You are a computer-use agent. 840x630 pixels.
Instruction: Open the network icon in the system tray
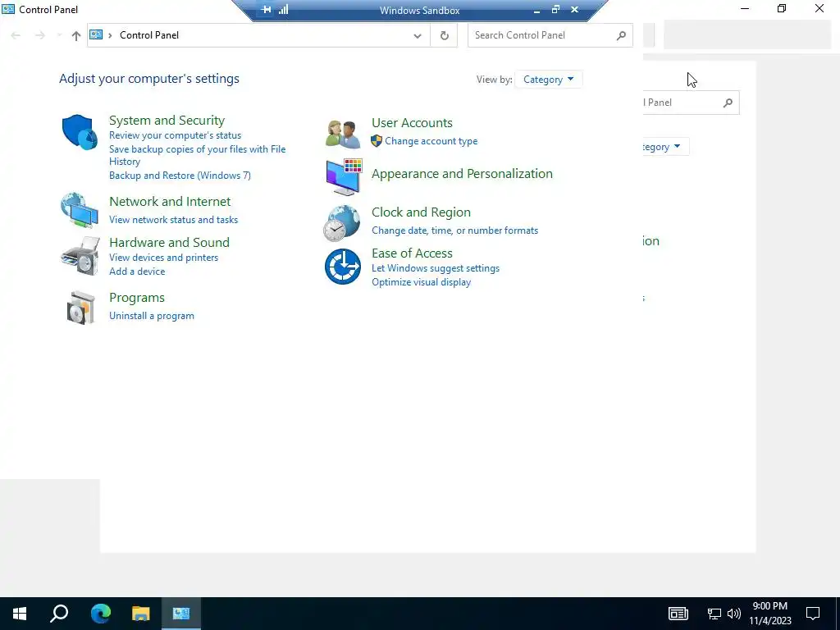(714, 614)
